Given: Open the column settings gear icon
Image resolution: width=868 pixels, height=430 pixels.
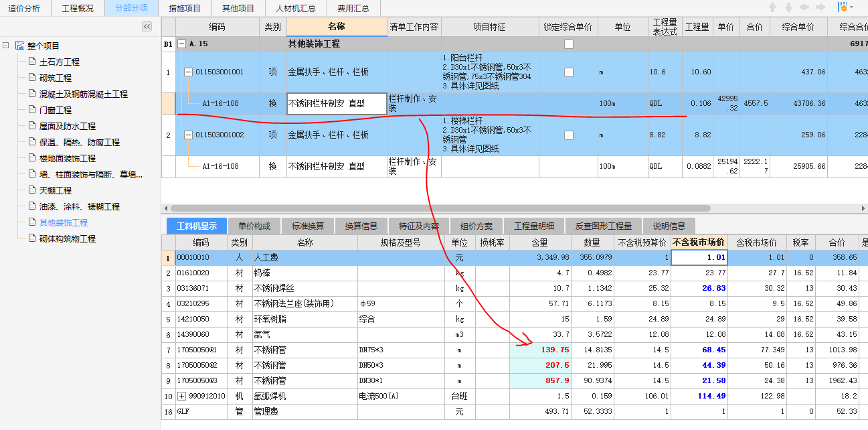Looking at the screenshot, I should click(842, 7).
